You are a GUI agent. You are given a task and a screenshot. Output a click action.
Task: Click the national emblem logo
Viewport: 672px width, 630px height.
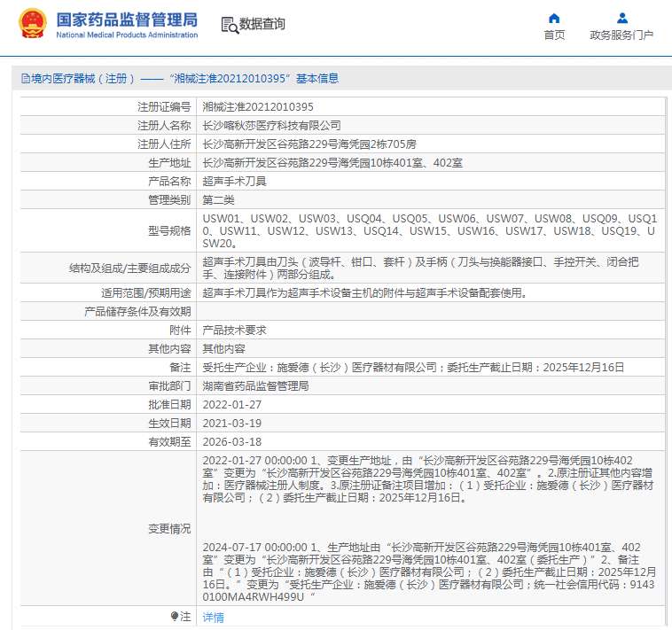pos(33,24)
